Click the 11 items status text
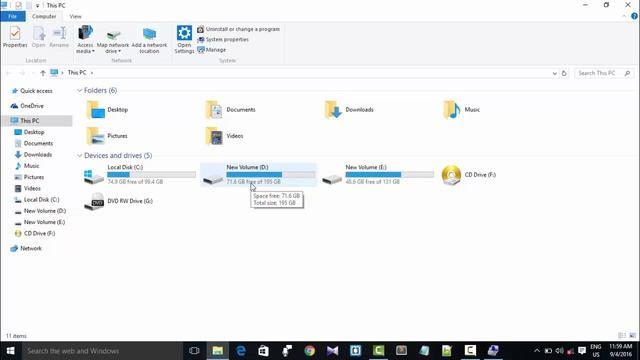The width and height of the screenshot is (640, 360). (x=16, y=336)
